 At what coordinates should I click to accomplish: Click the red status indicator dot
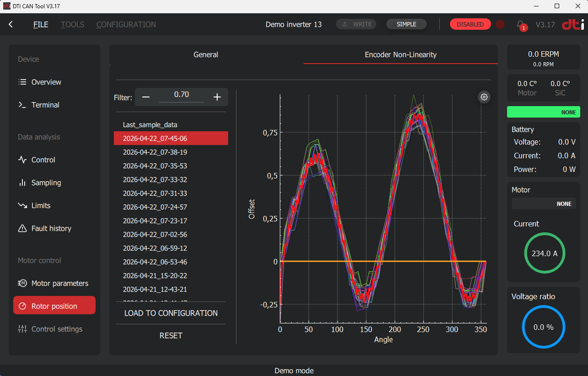500,24
